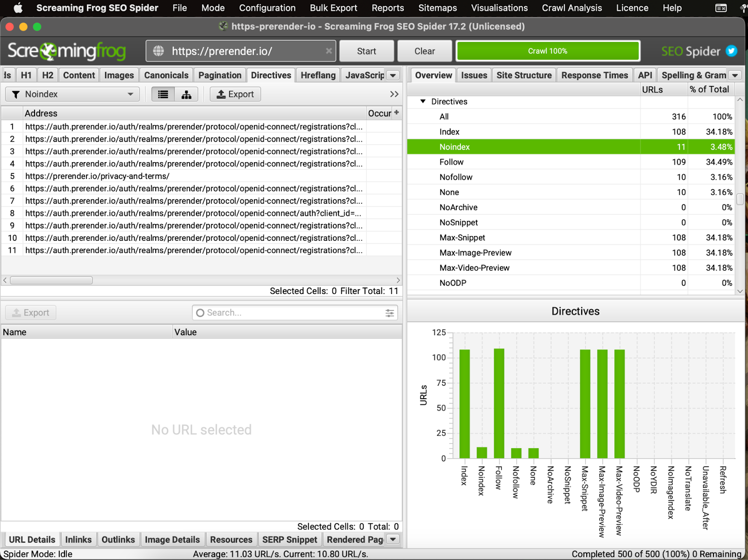Click the globe icon in URL bar

(159, 51)
